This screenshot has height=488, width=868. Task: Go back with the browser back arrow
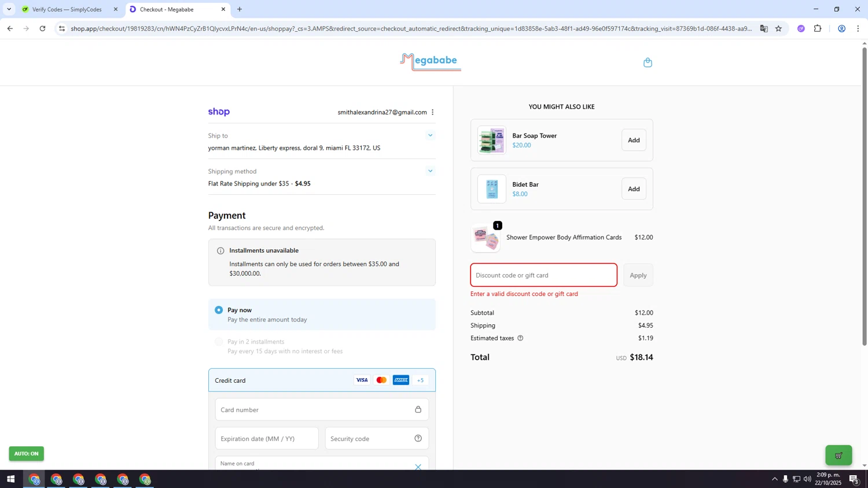(x=10, y=28)
